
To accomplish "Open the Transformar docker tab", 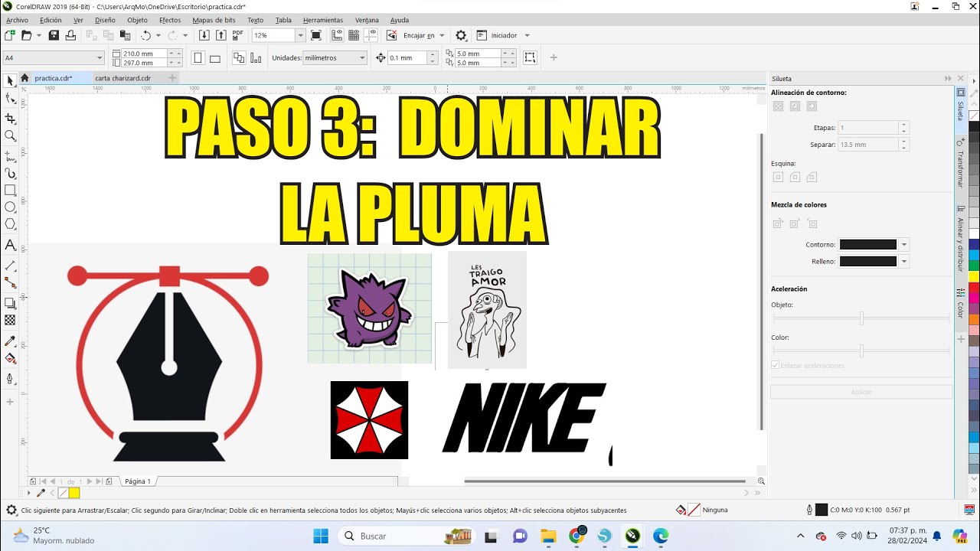I will point(960,165).
